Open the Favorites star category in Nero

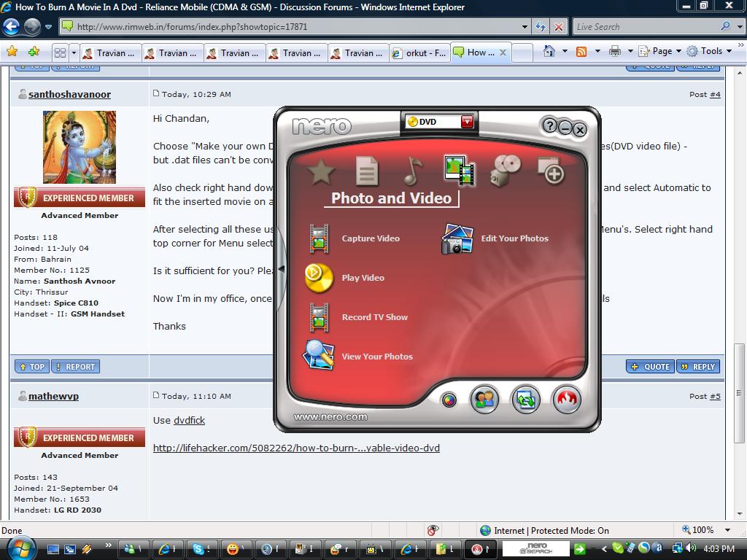click(321, 171)
